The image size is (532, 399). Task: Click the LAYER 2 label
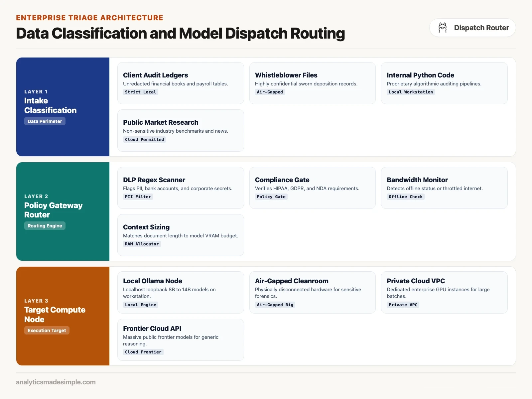[x=36, y=197]
